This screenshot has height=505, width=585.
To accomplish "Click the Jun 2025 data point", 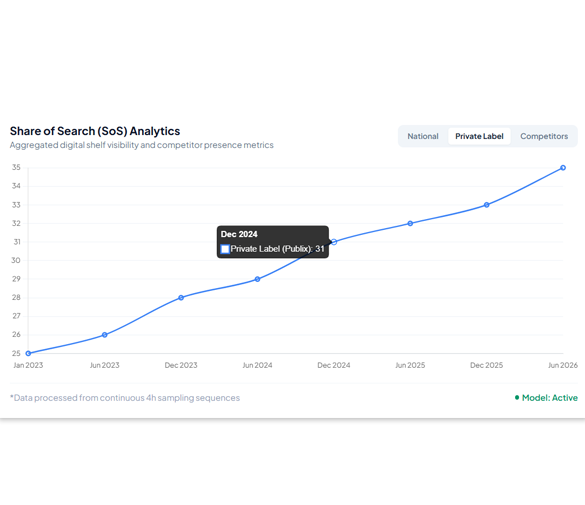I will 410,223.
